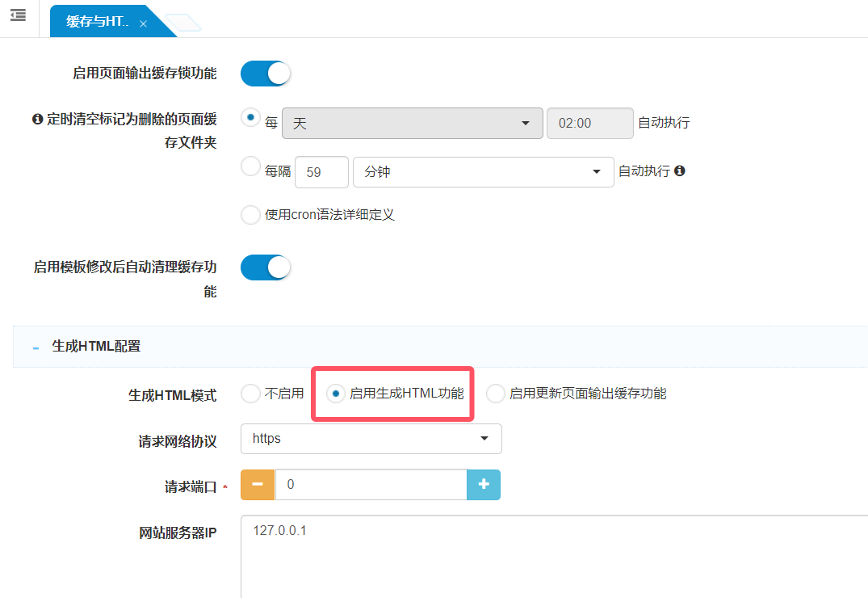The height and width of the screenshot is (598, 868).
Task: Toggle 启用模板修改后自动清理缓存功能 switch
Action: point(265,267)
